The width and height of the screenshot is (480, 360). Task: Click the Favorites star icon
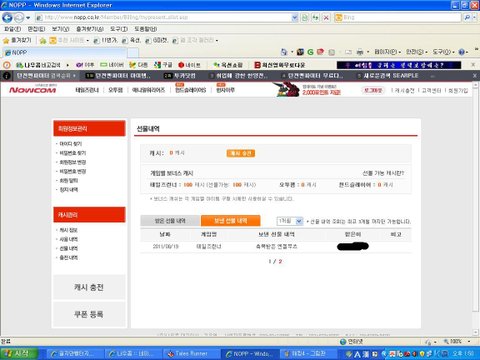[6, 41]
